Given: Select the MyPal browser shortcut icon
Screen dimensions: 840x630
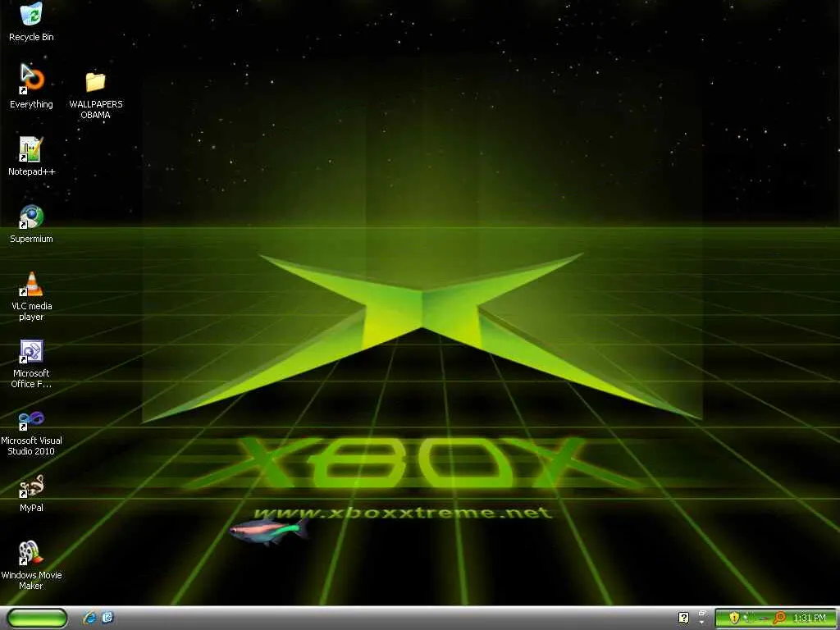Looking at the screenshot, I should [31, 493].
